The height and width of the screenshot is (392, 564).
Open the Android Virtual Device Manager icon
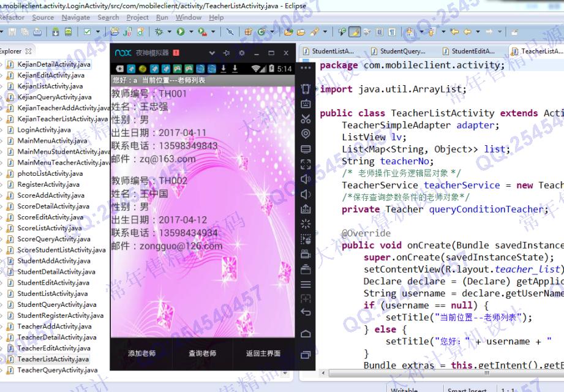point(68,32)
